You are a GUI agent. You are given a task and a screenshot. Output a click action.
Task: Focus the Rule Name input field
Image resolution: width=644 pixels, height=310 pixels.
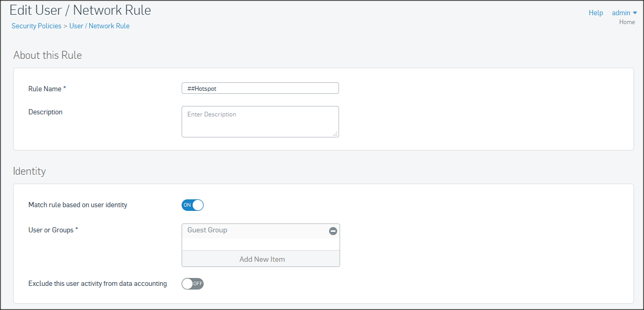click(260, 89)
